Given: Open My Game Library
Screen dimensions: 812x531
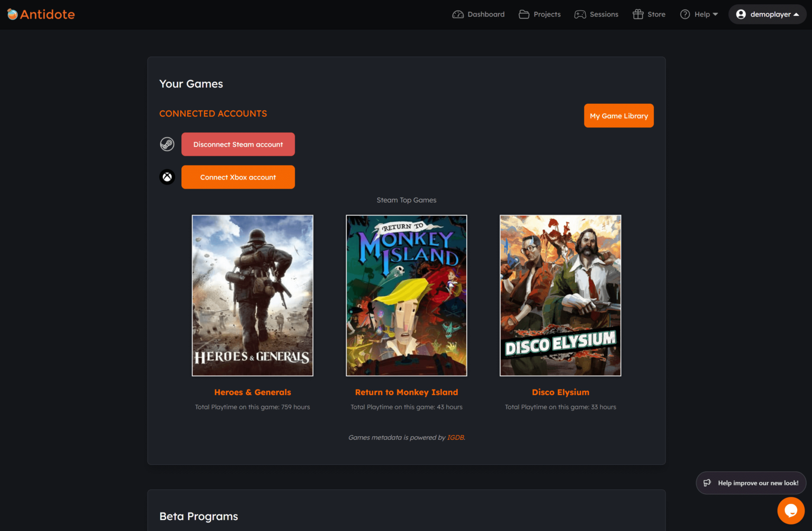Looking at the screenshot, I should tap(619, 115).
